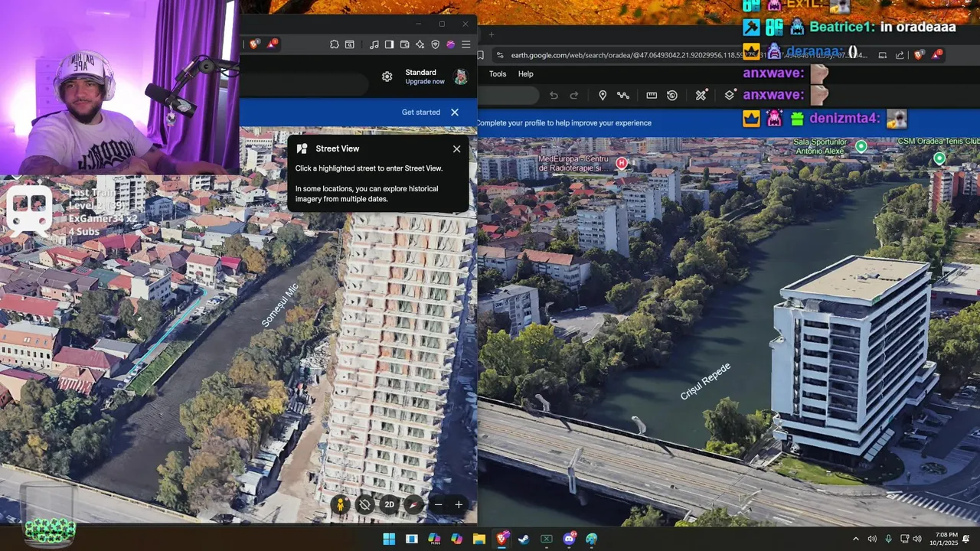Select the Sala Sporturilor Antonio Alexe marker
This screenshot has width=980, height=551.
861,146
